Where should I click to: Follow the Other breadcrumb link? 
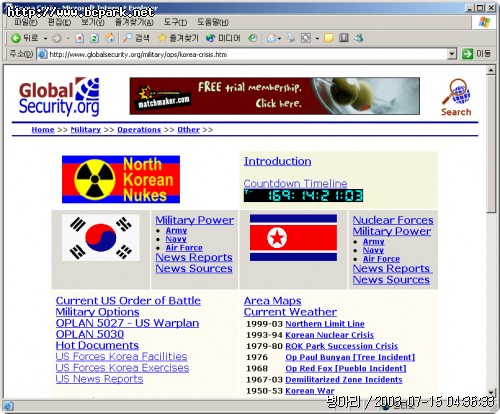188,130
